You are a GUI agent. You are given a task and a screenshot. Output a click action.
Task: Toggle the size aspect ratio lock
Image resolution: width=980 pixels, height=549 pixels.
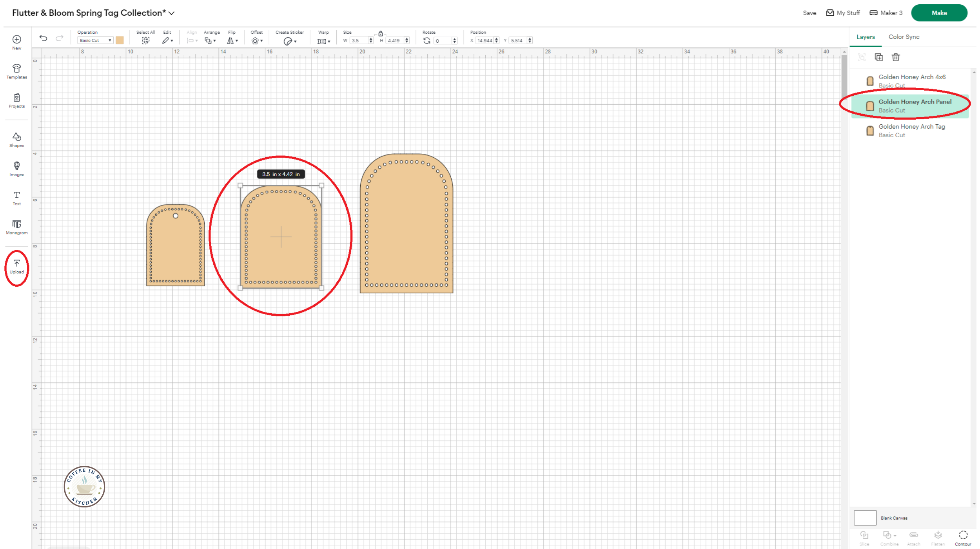(380, 34)
